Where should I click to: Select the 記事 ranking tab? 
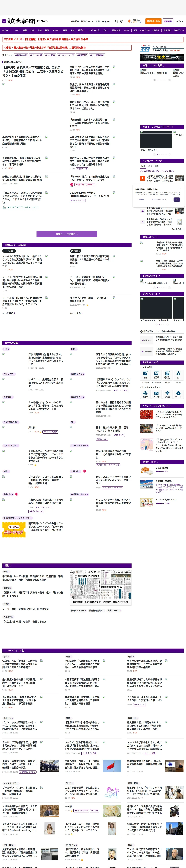tap(143, 166)
